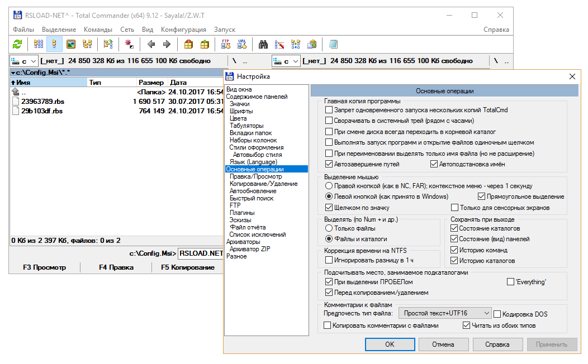588x364 pixels.
Task: Go Back using the left arrow icon
Action: click(x=151, y=44)
